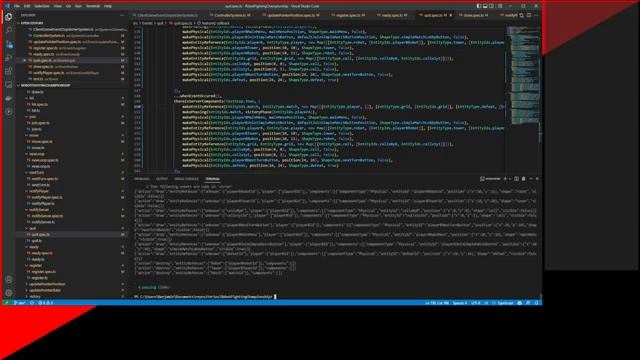Select updatePointerPosition.spec.ts in Open Editors
Viewport: 640px width, 360px height.
tap(57, 42)
